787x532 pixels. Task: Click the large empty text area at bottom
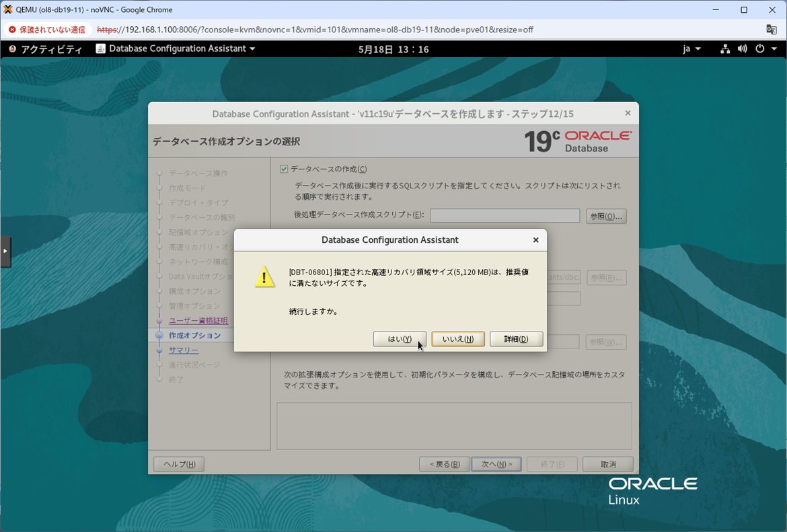(x=454, y=426)
